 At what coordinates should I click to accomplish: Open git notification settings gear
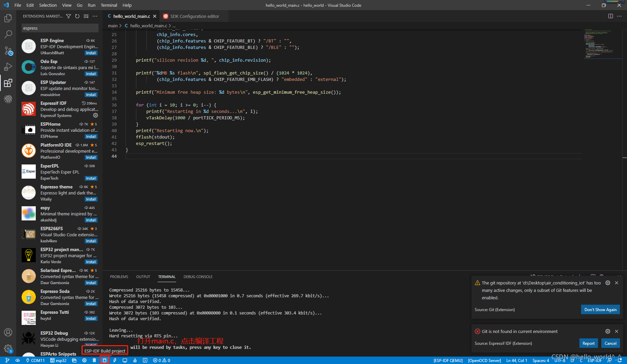608,283
